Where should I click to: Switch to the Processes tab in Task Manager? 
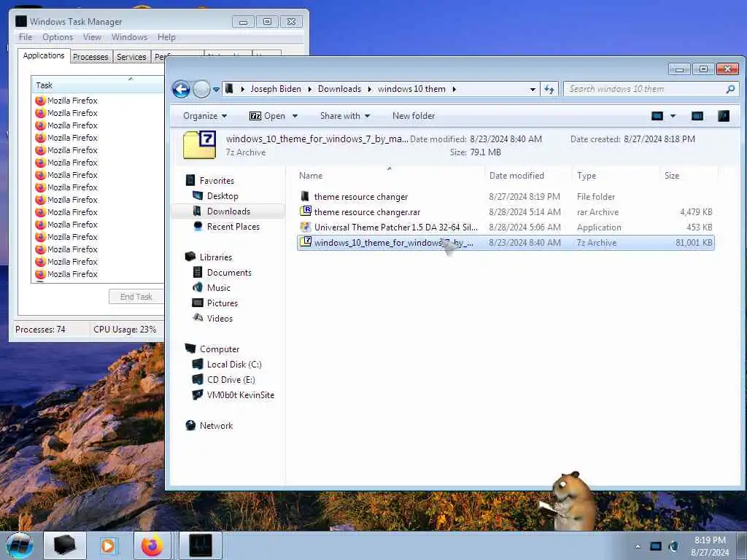point(90,57)
